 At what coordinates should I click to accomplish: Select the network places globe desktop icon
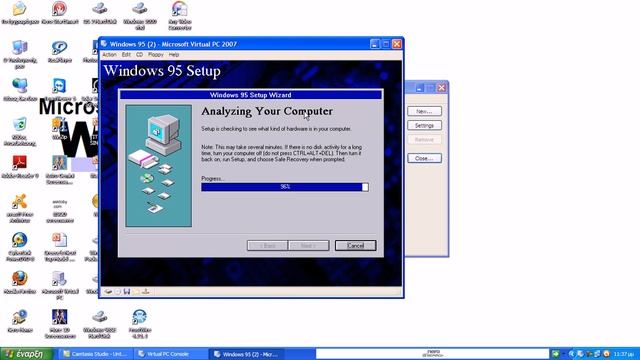click(x=20, y=90)
